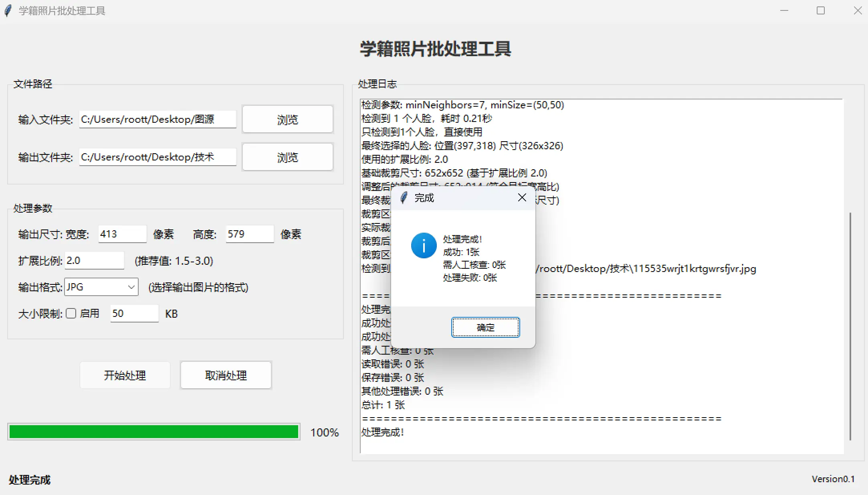The height and width of the screenshot is (495, 868).
Task: Click the 扩展比例 field showing 2.0
Action: coord(94,261)
